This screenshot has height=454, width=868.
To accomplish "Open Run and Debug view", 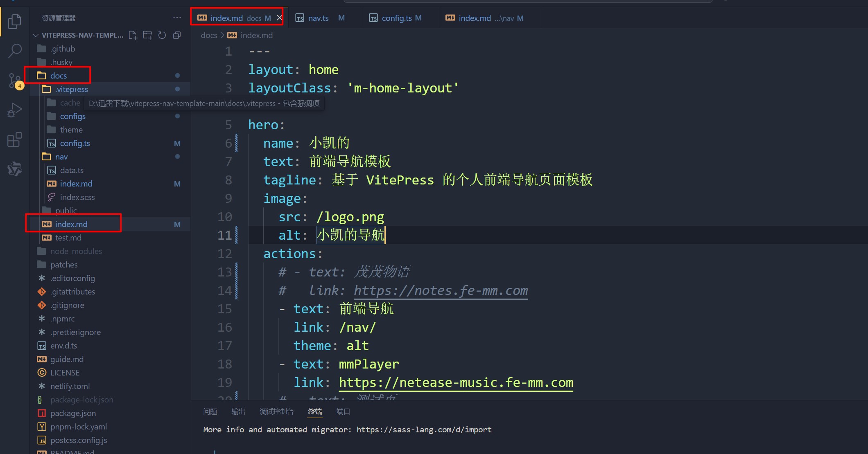I will pyautogui.click(x=15, y=110).
